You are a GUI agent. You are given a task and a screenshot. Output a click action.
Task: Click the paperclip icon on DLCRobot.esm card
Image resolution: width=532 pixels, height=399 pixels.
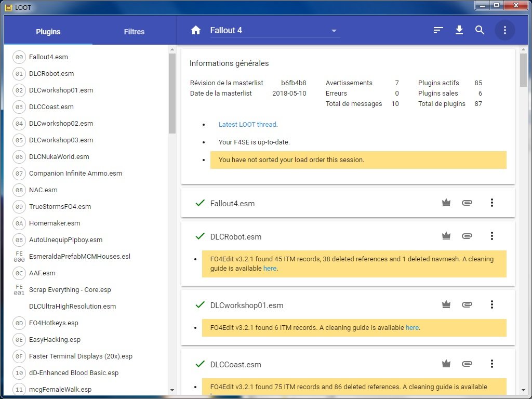[x=467, y=236]
